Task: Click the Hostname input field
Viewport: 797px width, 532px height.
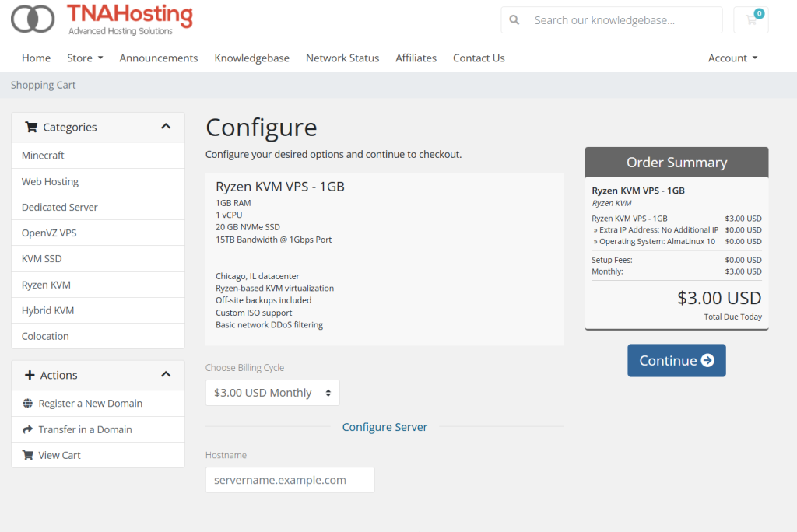Action: [290, 480]
